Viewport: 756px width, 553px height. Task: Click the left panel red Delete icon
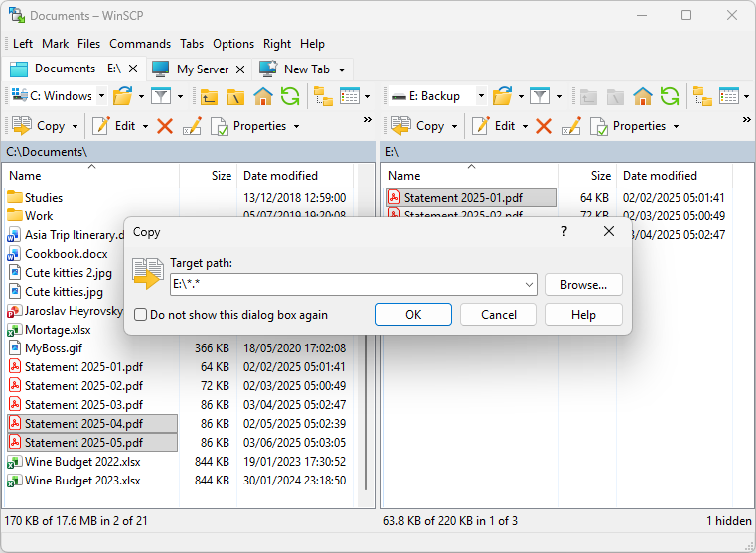coord(165,126)
